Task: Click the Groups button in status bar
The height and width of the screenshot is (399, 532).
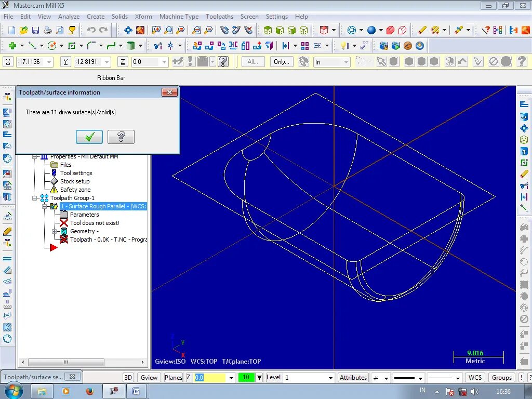Action: [x=502, y=377]
